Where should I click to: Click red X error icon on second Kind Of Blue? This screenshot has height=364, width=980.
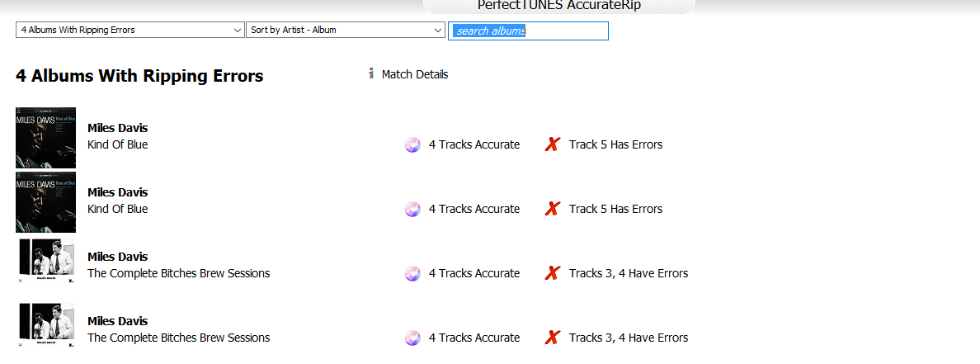tap(553, 210)
